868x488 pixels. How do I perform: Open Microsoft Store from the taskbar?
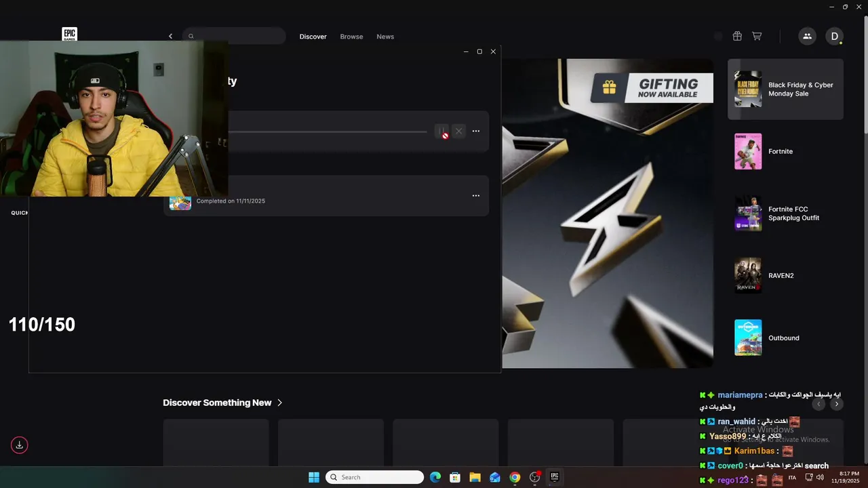455,477
